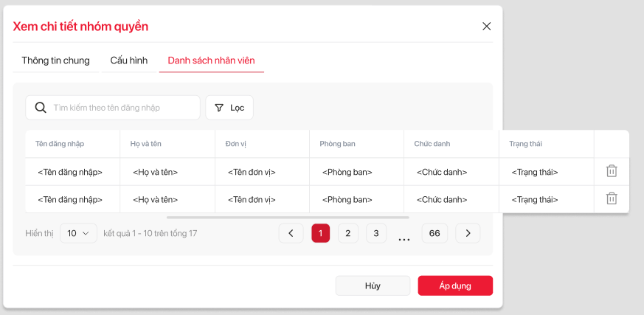644x315 pixels.
Task: Click the search by username field
Action: pos(122,108)
